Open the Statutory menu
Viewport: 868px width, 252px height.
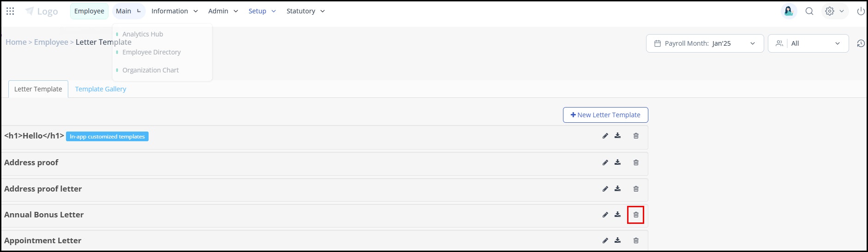[x=305, y=11]
